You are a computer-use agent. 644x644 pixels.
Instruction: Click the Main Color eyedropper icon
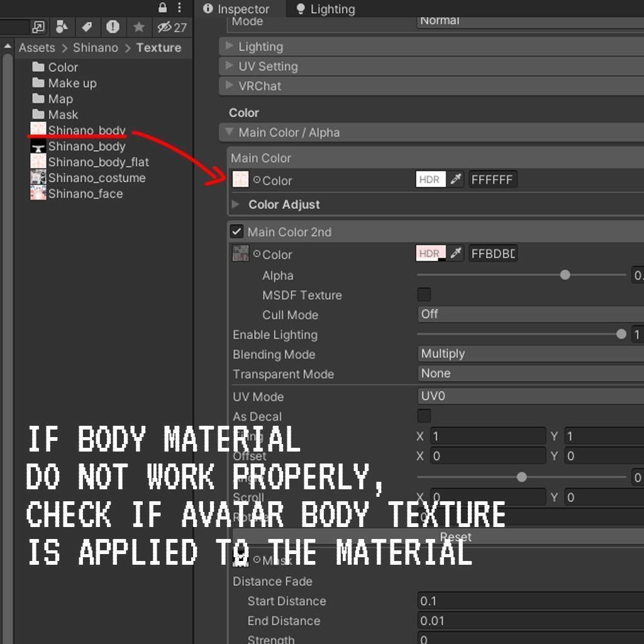click(455, 179)
